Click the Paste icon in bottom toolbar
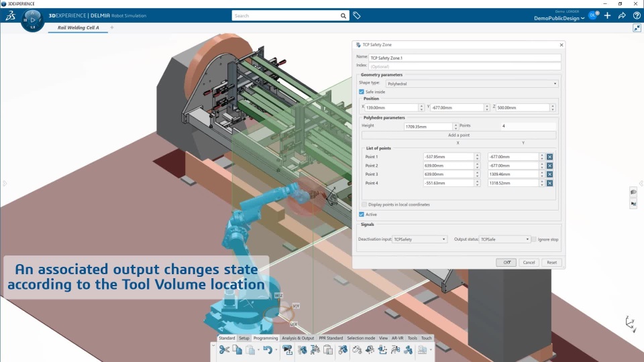644x362 pixels. (250, 350)
